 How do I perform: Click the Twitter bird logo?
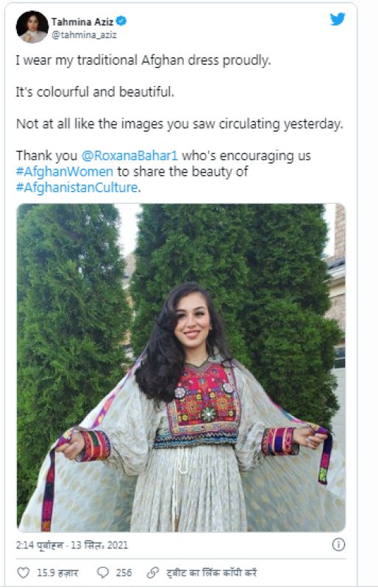pos(338,19)
